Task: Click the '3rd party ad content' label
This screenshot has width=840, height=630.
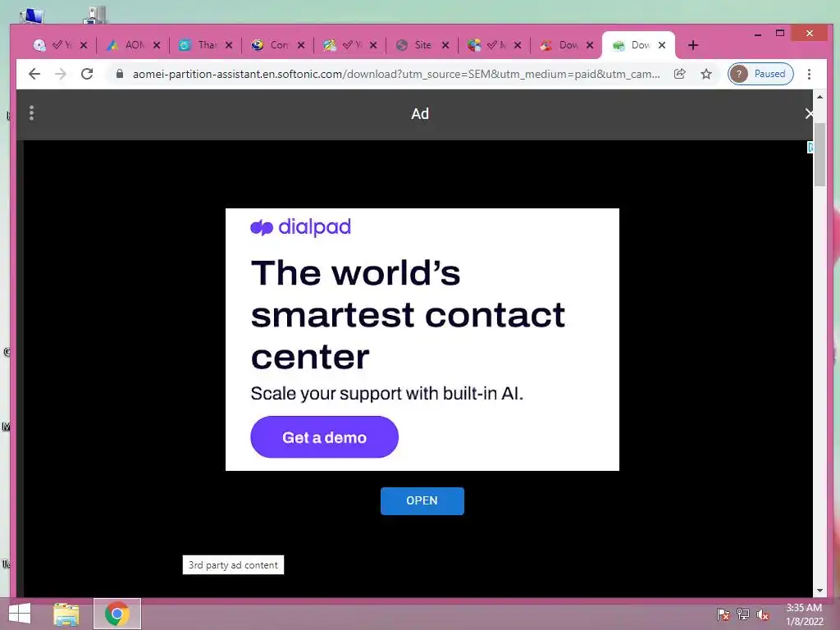Action: pyautogui.click(x=233, y=564)
